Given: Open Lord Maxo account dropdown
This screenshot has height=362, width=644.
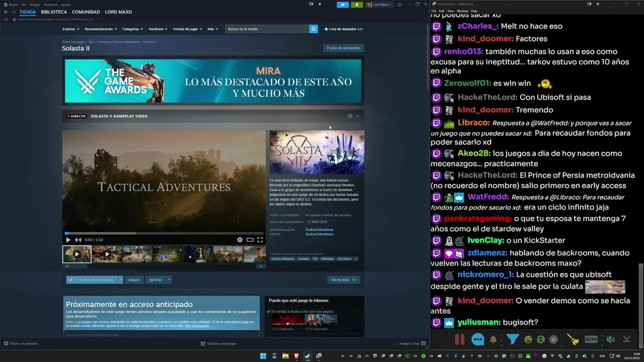Looking at the screenshot, I should [x=379, y=5].
